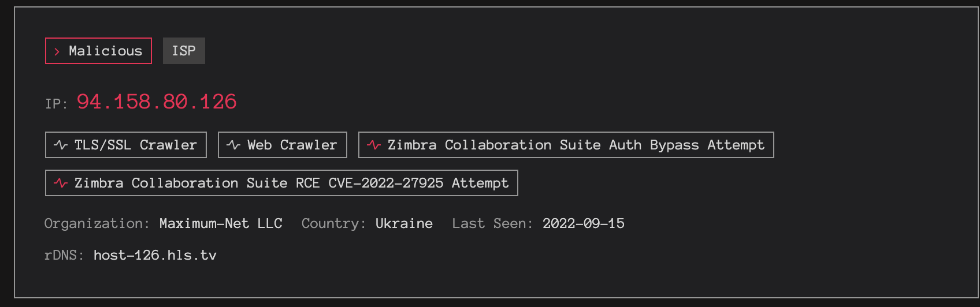
Task: Click the rDNS field label
Action: coord(64,255)
